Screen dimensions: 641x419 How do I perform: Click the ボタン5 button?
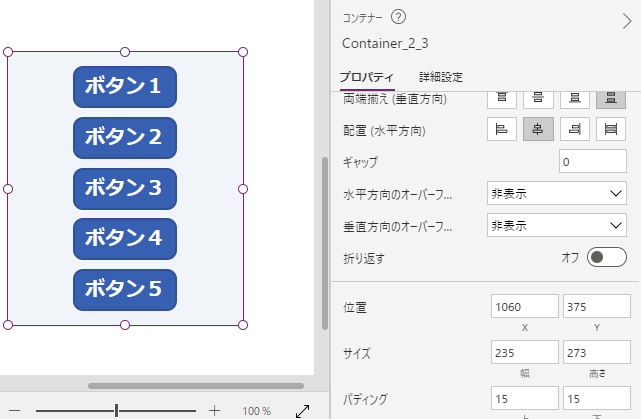click(125, 290)
